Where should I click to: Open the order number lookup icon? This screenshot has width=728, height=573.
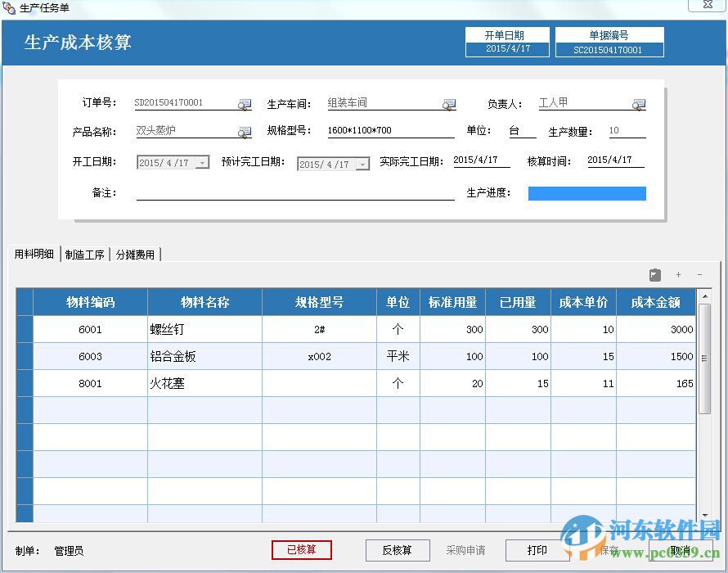pyautogui.click(x=244, y=104)
